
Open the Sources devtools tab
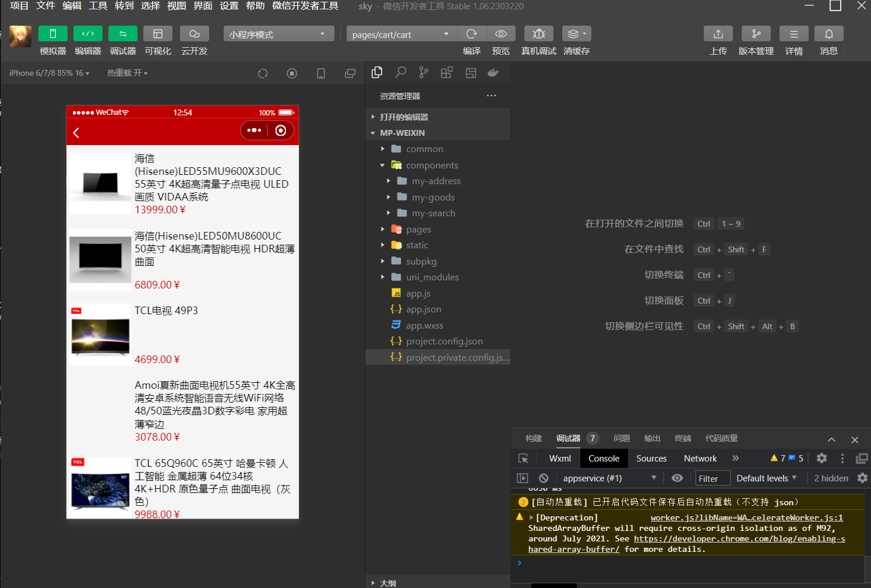pyautogui.click(x=651, y=459)
